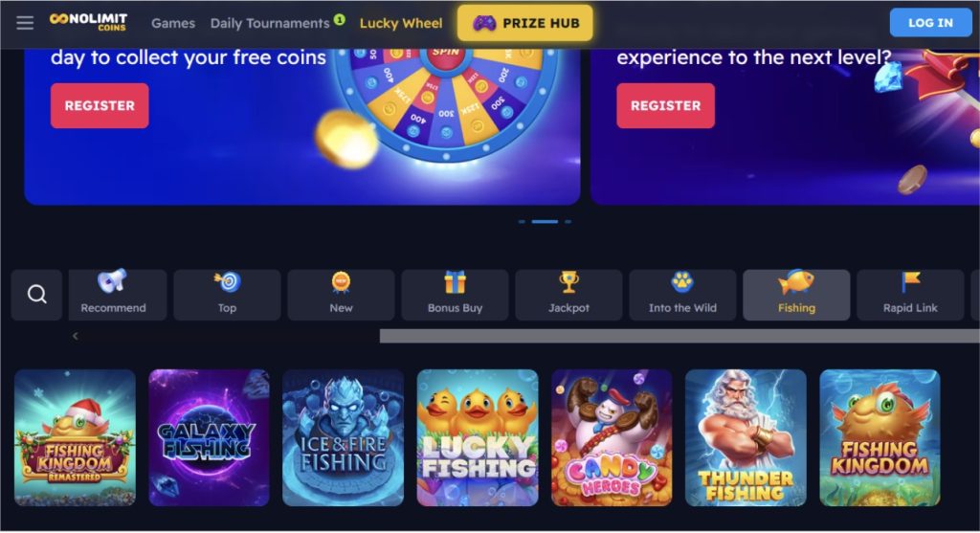
Task: Click the search magnifier icon
Action: (37, 295)
